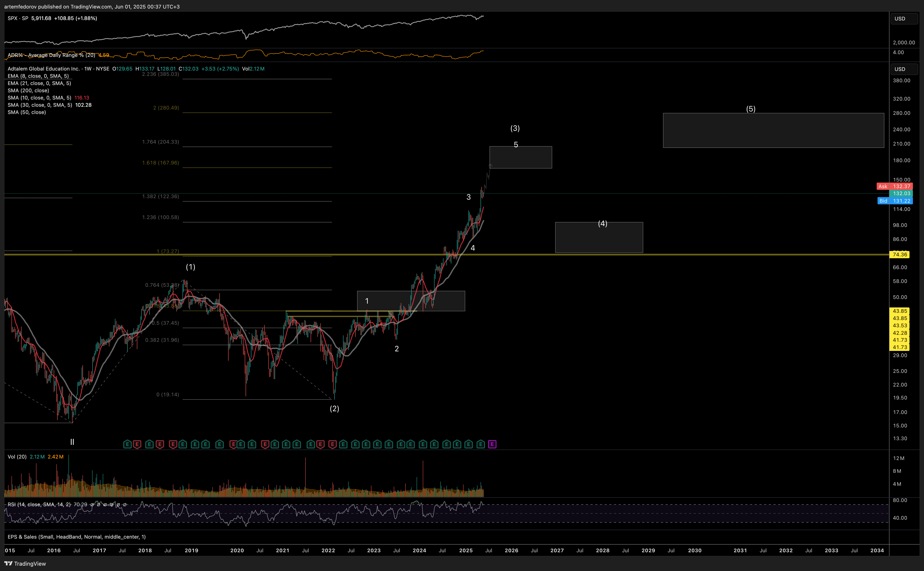Image resolution: width=924 pixels, height=571 pixels.
Task: Open the USD currency selector beside SPX pane
Action: coord(904,19)
